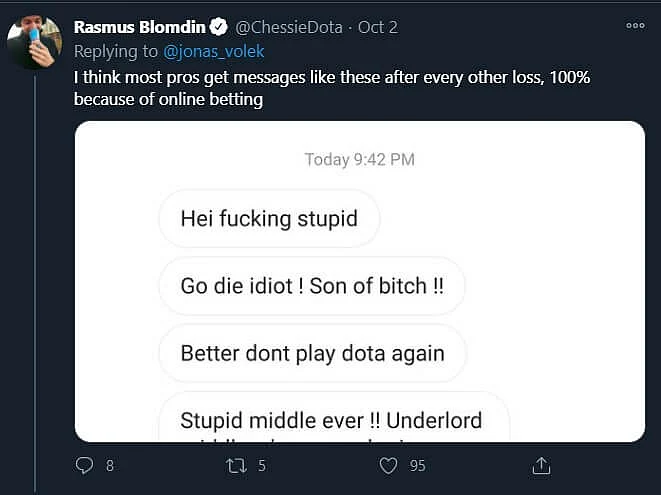Open the three-dot more options menu
661x495 pixels.
point(635,25)
